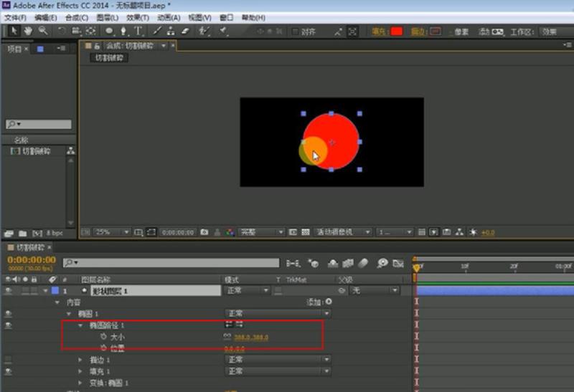The image size is (574, 392).
Task: Click the motion blur enable icon in timeline
Action: pos(363,263)
